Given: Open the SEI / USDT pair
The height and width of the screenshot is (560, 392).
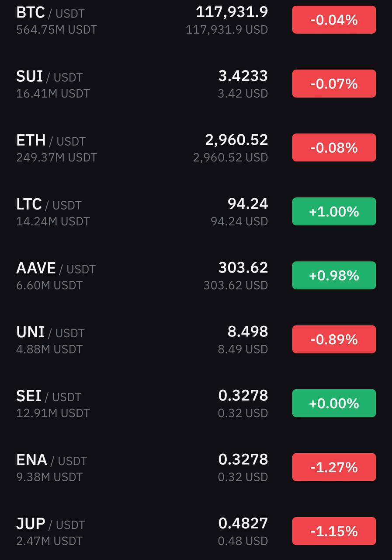Looking at the screenshot, I should point(196,403).
